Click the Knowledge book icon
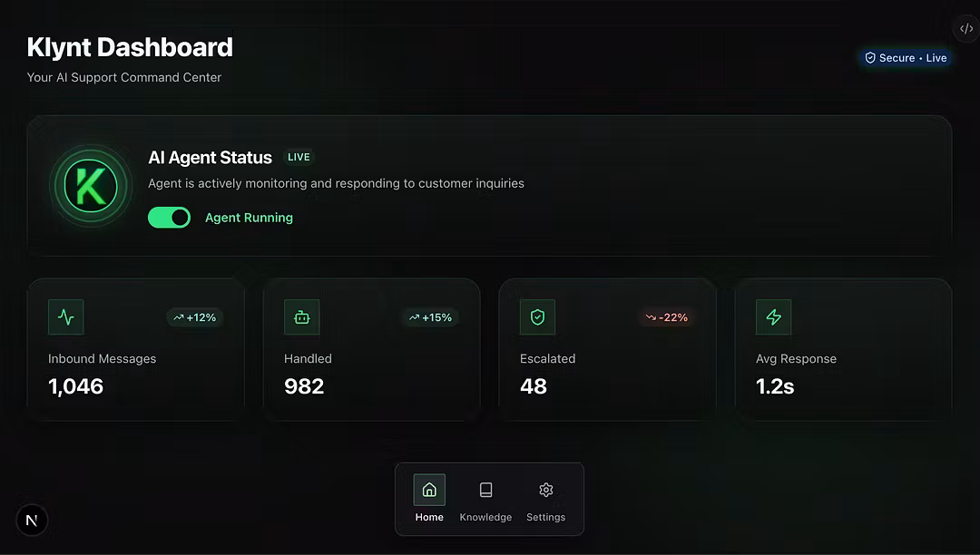The height and width of the screenshot is (555, 980). tap(485, 490)
